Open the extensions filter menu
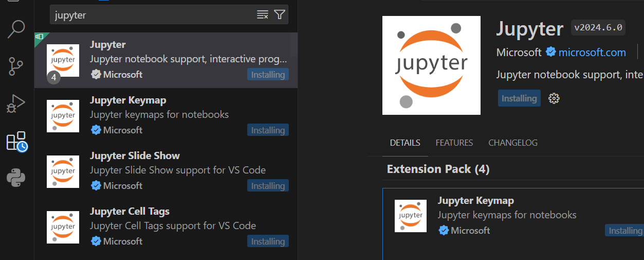The height and width of the screenshot is (260, 644). coord(279,14)
